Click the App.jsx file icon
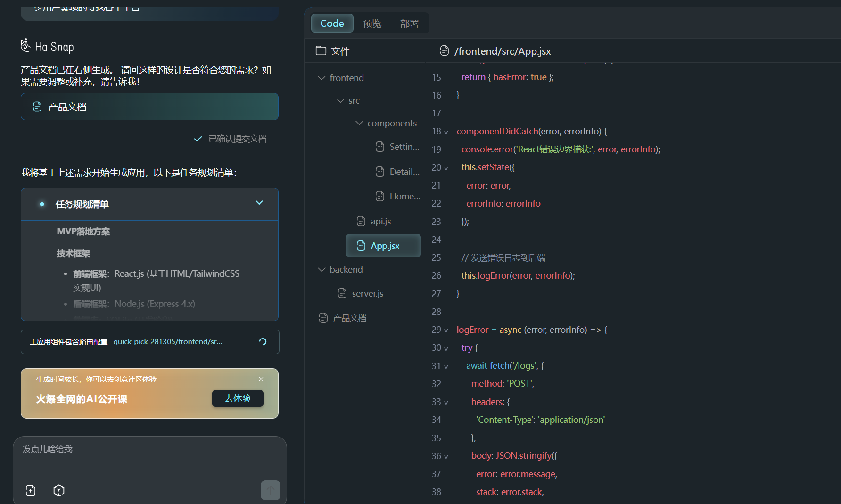 [361, 246]
